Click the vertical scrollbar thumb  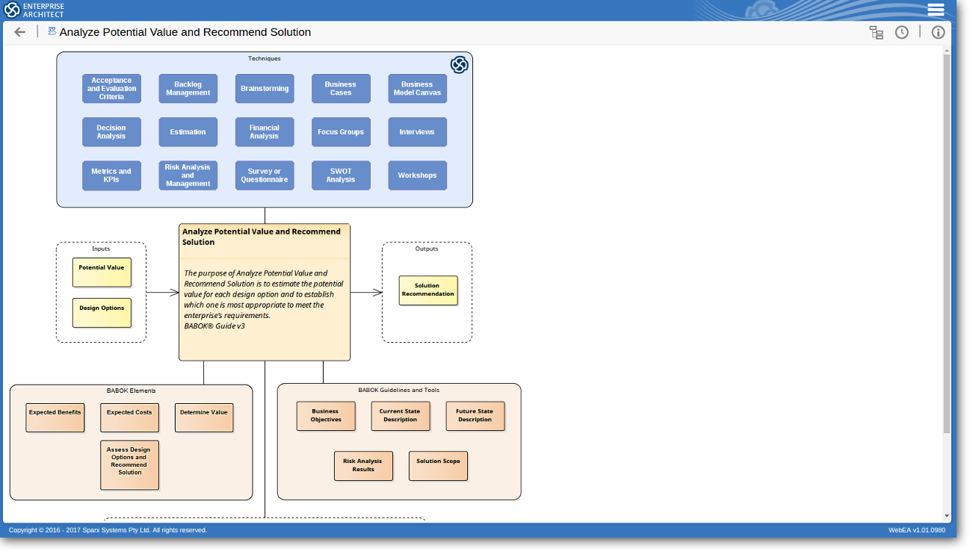pyautogui.click(x=947, y=243)
